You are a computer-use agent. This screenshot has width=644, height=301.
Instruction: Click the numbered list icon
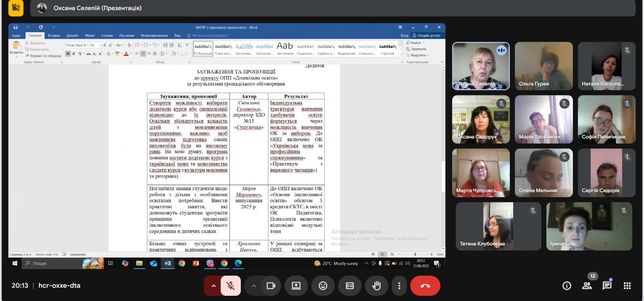point(146,45)
